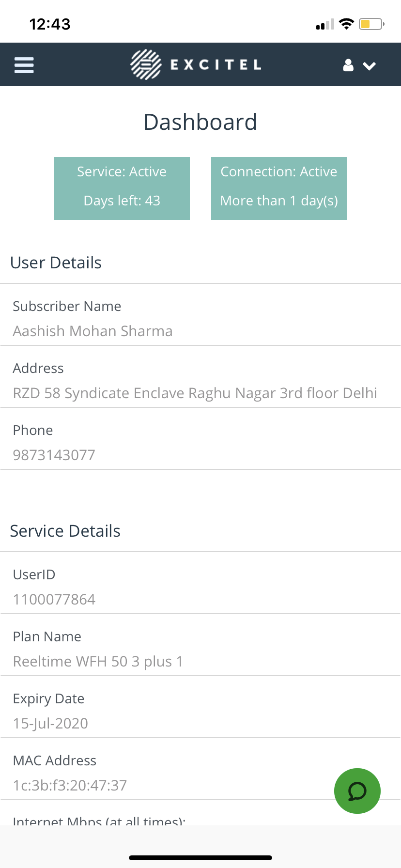Tap MAC address 1c:3b:f3:20:47:37

(x=70, y=785)
